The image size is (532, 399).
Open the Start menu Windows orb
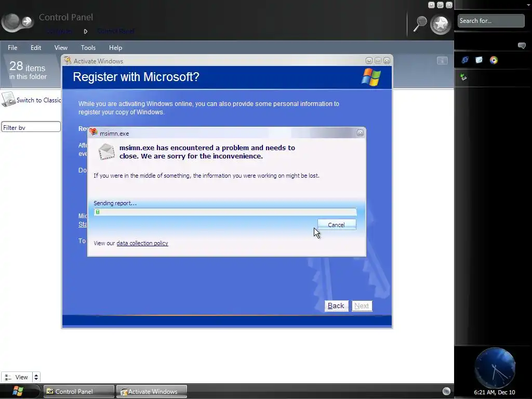click(x=18, y=391)
